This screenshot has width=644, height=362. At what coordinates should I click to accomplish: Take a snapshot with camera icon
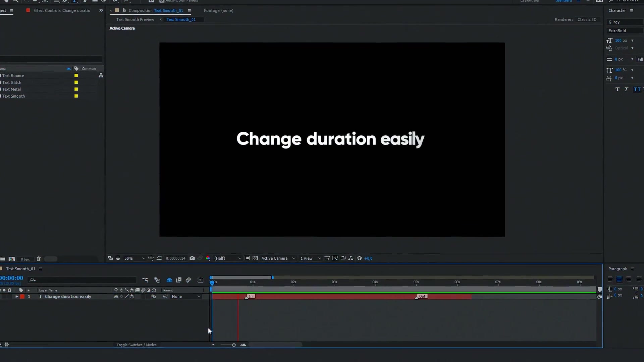click(192, 258)
